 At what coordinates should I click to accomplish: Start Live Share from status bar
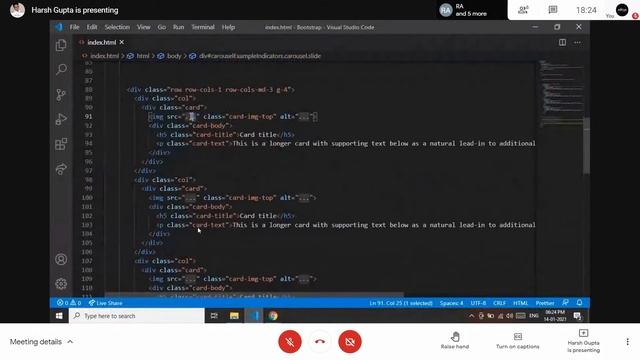click(105, 303)
